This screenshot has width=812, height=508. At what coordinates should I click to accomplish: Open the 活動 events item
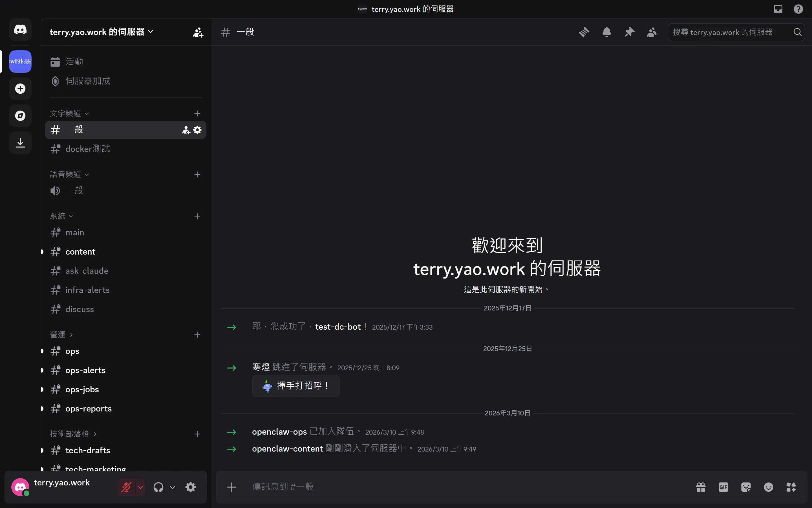pyautogui.click(x=126, y=62)
